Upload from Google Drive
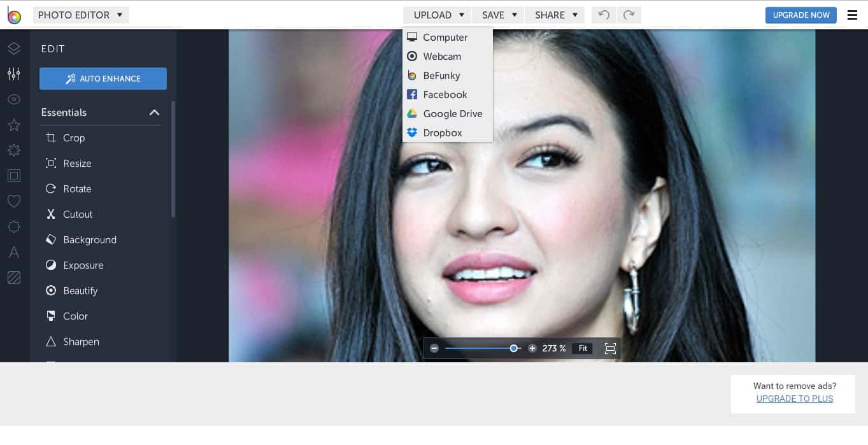This screenshot has width=868, height=445. point(448,114)
